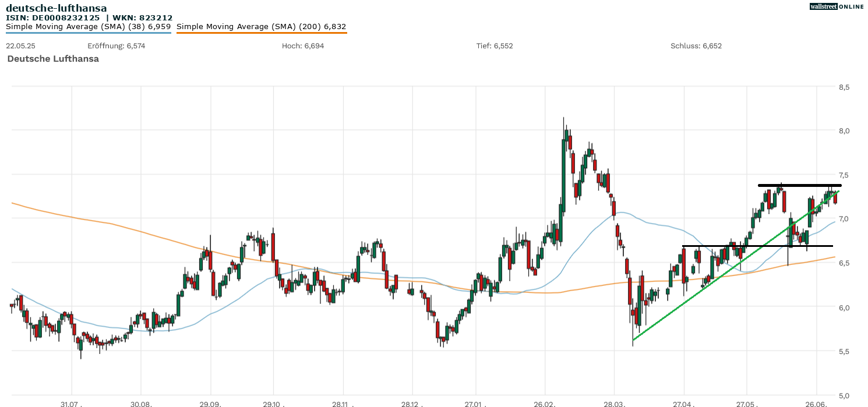Click the wallstreet ONLINE logo
Image resolution: width=868 pixels, height=407 pixels.
(837, 6)
